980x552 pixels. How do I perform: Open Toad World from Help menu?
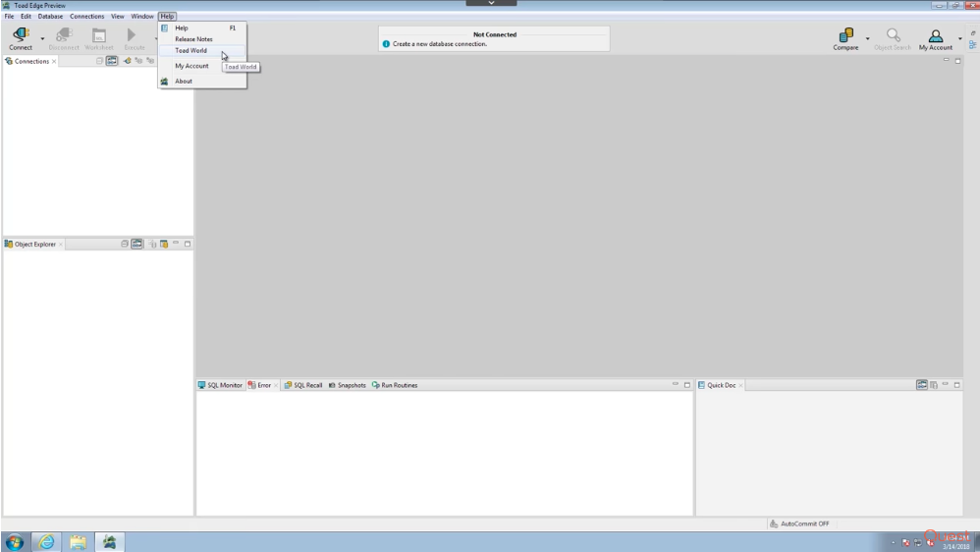pos(191,50)
